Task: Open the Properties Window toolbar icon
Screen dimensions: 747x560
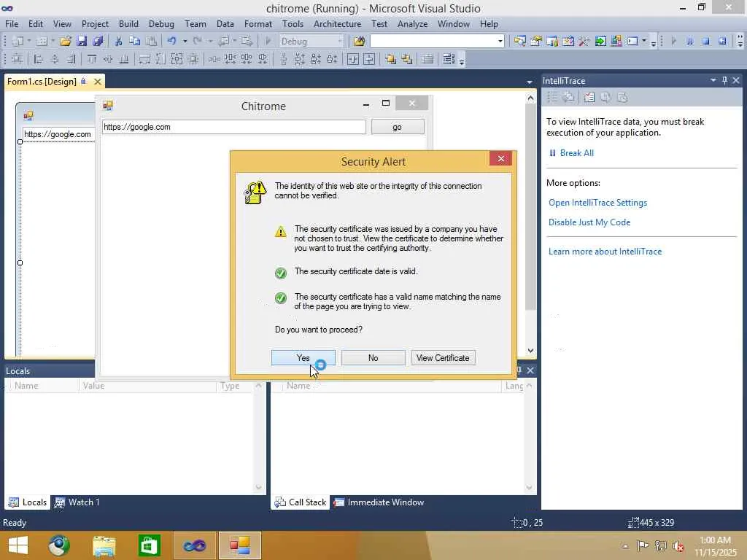Action: click(x=536, y=42)
